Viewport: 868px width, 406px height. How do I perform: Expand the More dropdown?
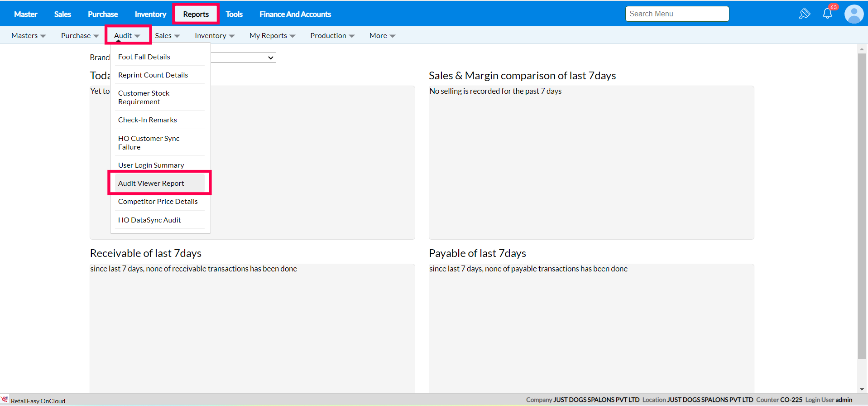[x=382, y=36]
